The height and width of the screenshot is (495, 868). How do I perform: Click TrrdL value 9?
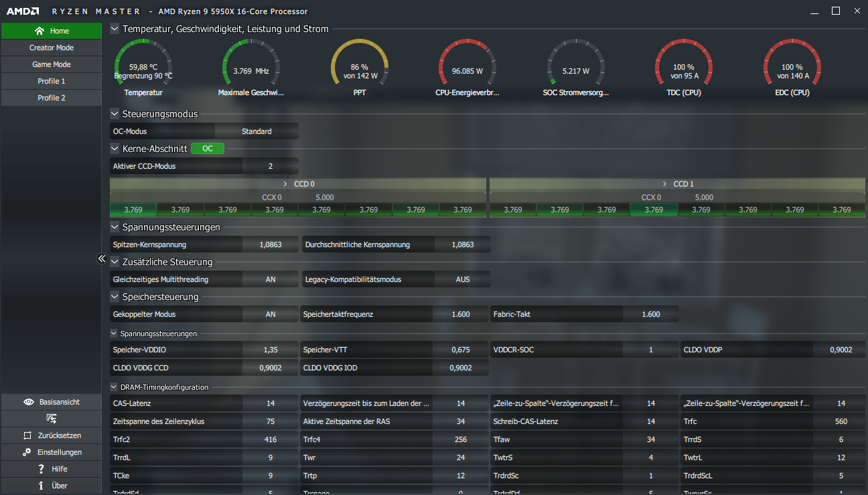pyautogui.click(x=271, y=457)
